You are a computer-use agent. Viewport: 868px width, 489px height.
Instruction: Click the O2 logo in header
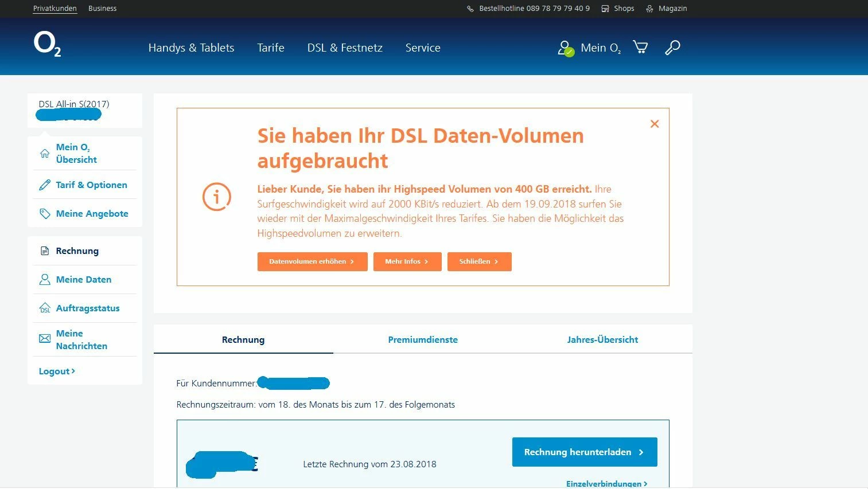tap(48, 45)
